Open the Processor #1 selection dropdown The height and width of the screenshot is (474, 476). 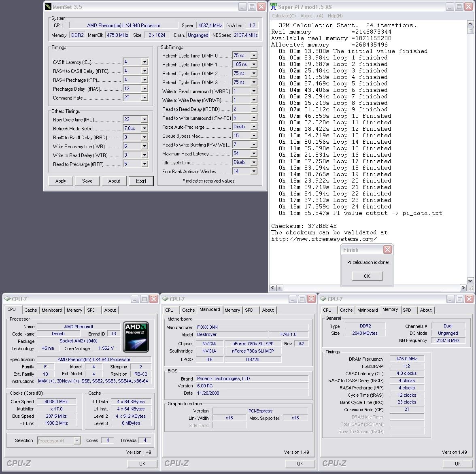77,440
